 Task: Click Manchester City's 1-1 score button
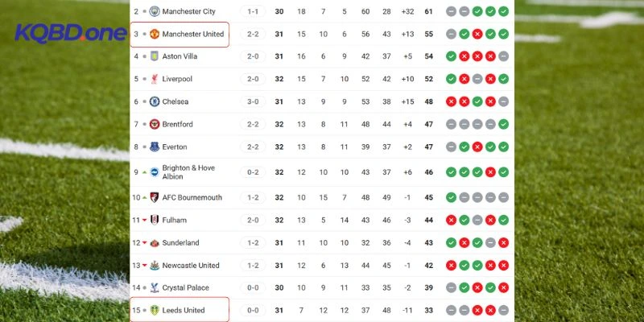pyautogui.click(x=254, y=11)
